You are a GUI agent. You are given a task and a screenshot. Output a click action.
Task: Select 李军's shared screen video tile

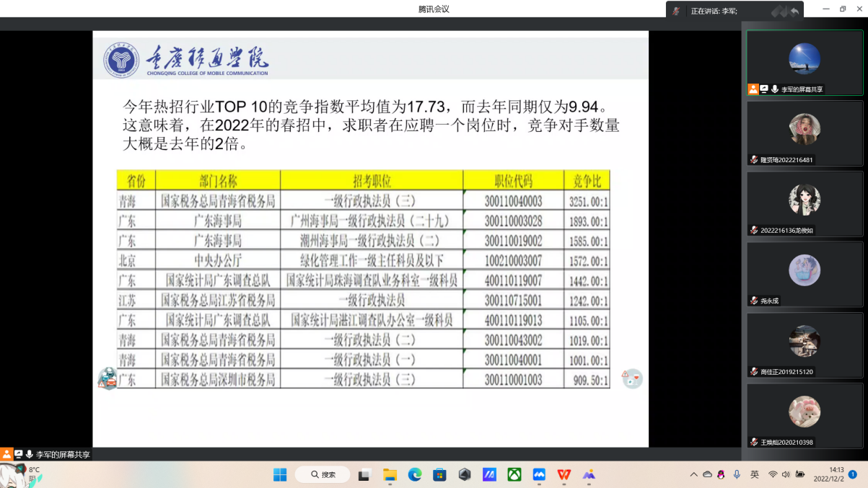point(805,62)
